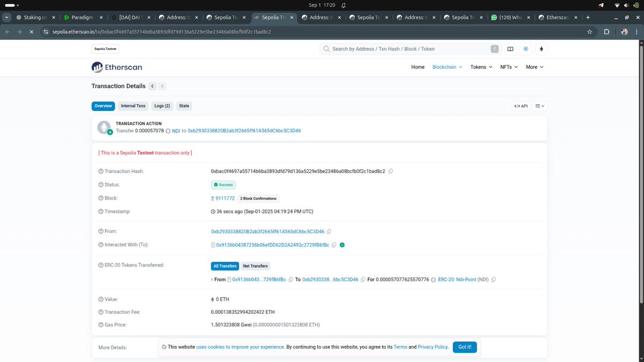The width and height of the screenshot is (644, 362).
Task: Go to the previous transaction with the left arrow
Action: (x=152, y=86)
